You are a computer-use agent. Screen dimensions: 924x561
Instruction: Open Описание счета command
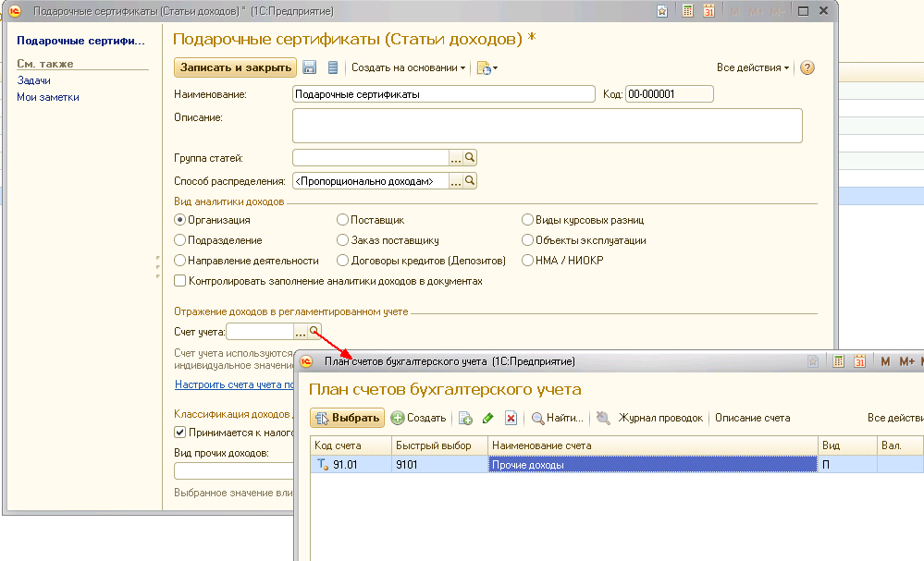coord(753,418)
